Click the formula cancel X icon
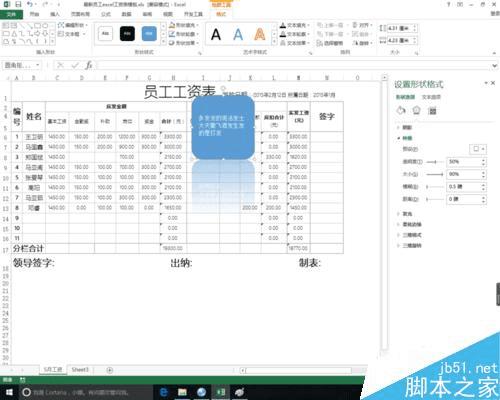 coord(60,65)
